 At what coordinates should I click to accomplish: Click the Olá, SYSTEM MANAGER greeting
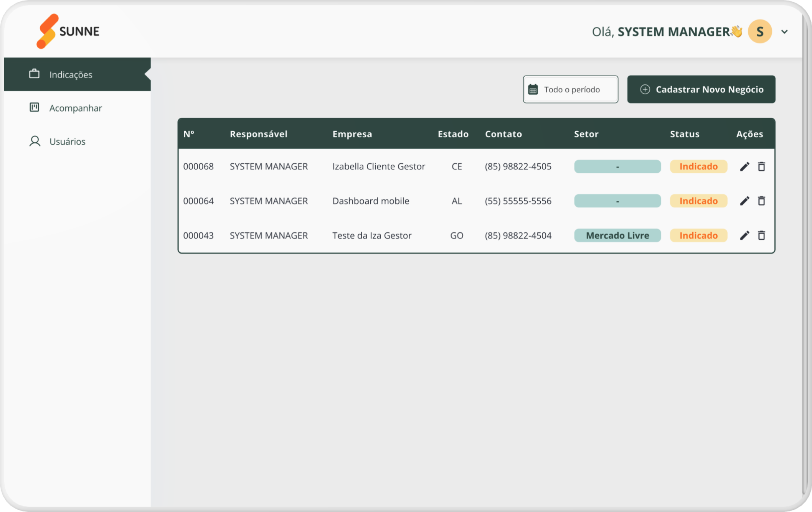click(x=667, y=31)
